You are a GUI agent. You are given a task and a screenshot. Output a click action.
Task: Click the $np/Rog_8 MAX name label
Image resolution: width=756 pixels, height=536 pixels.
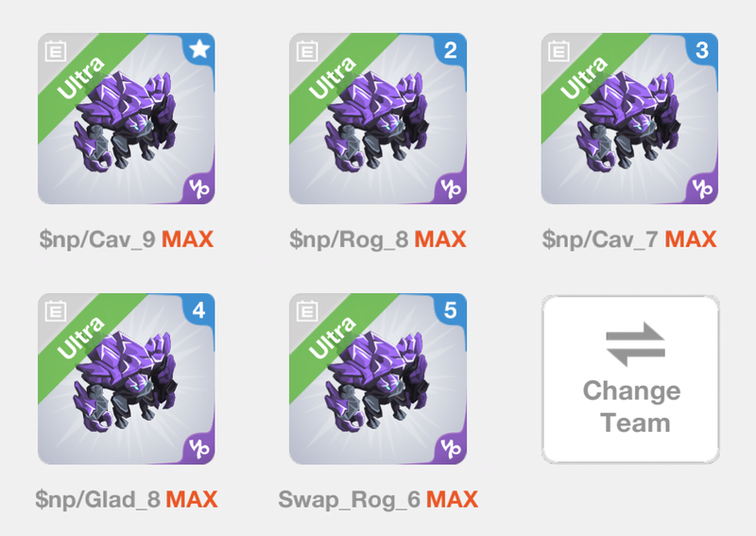point(378,239)
